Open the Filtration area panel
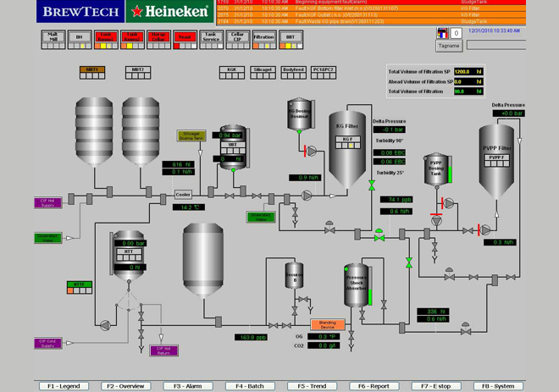Screen dimensions: 559x392 (x=264, y=40)
